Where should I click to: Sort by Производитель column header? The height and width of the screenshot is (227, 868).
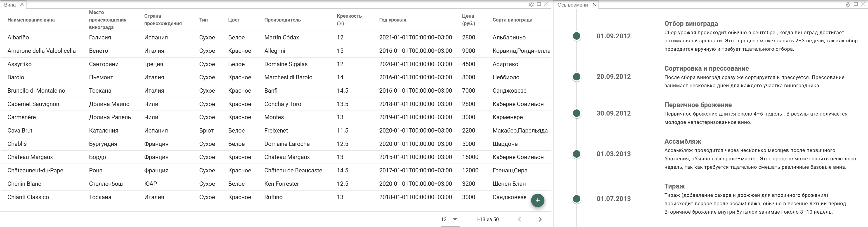[283, 20]
